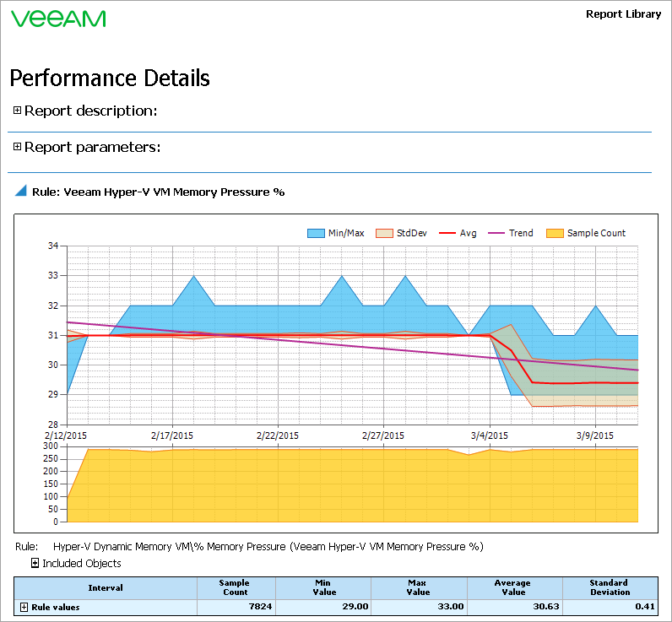The height and width of the screenshot is (622, 672).
Task: Click the rule title Veeam Hyper-V VM Memory Pressure %
Action: point(159,192)
